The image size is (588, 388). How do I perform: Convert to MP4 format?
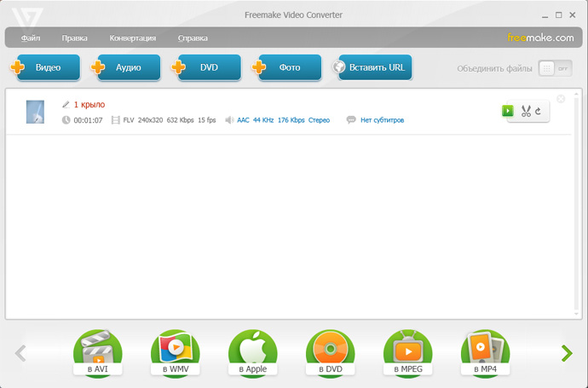(485, 353)
